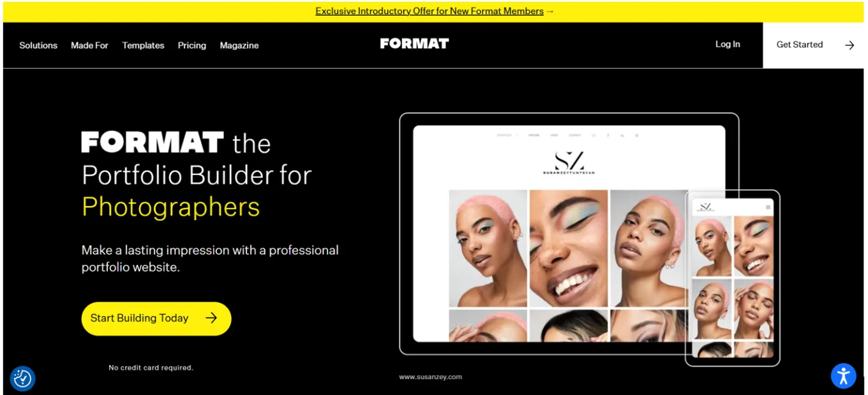This screenshot has height=395, width=868.
Task: Expand the Solutions navigation menu
Action: 38,45
